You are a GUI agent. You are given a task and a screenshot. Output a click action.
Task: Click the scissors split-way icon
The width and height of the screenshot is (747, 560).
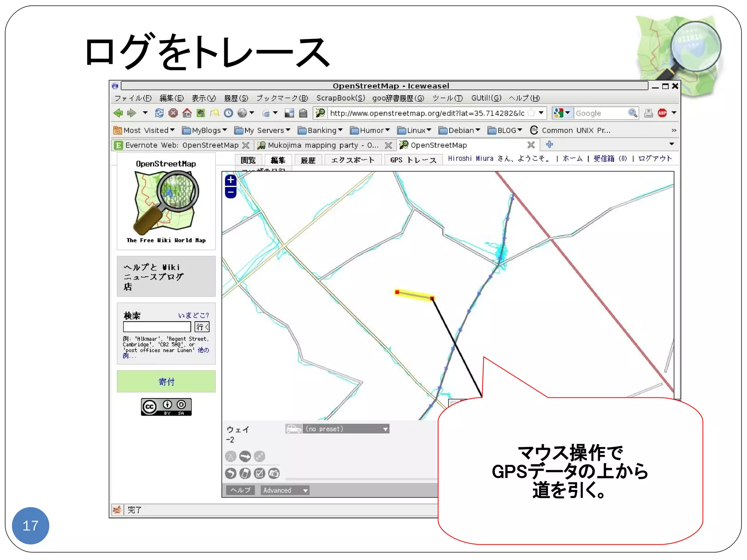click(231, 456)
